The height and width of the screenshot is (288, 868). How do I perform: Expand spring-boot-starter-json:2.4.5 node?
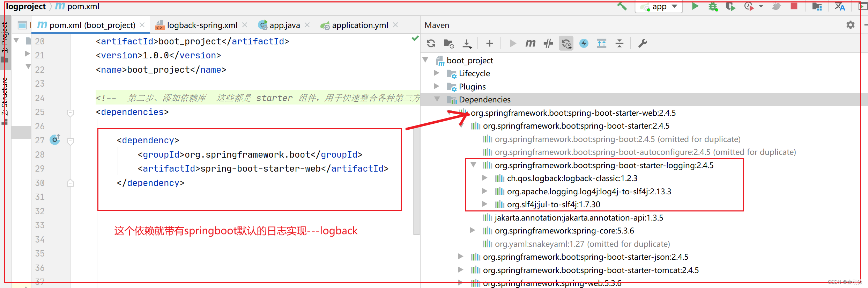pos(460,257)
